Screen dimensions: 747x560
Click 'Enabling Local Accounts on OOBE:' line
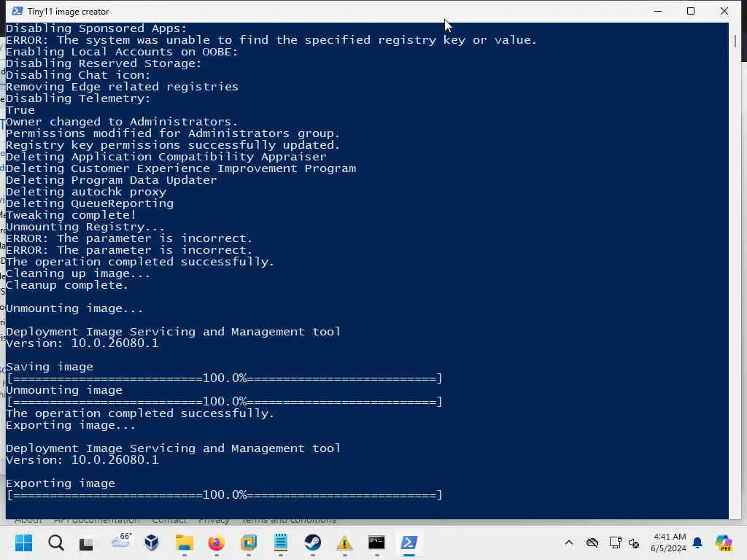click(x=122, y=52)
